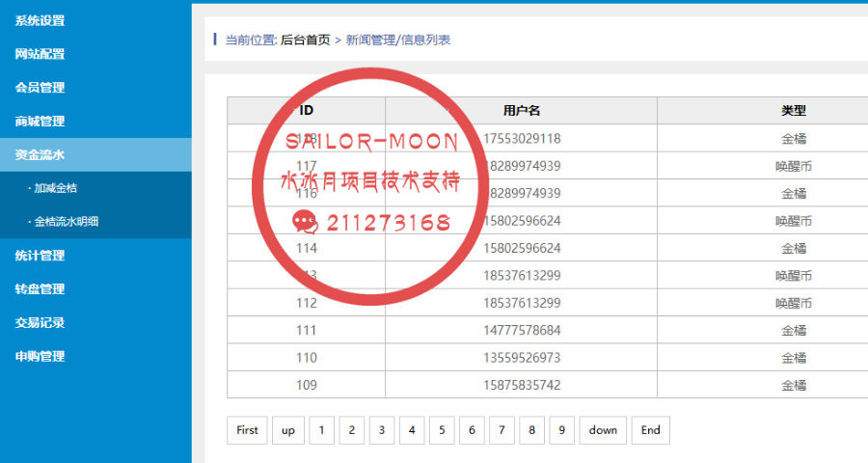Select username 13559526973 in the table

point(522,358)
